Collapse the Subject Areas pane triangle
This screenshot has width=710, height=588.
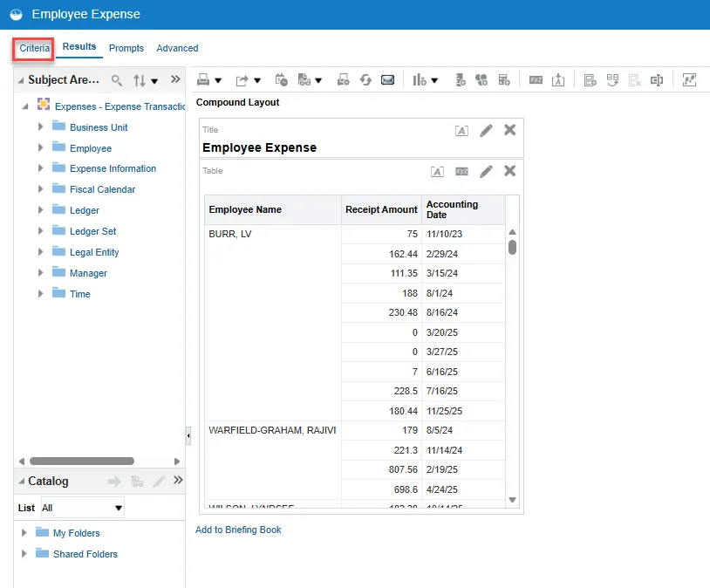(x=21, y=80)
